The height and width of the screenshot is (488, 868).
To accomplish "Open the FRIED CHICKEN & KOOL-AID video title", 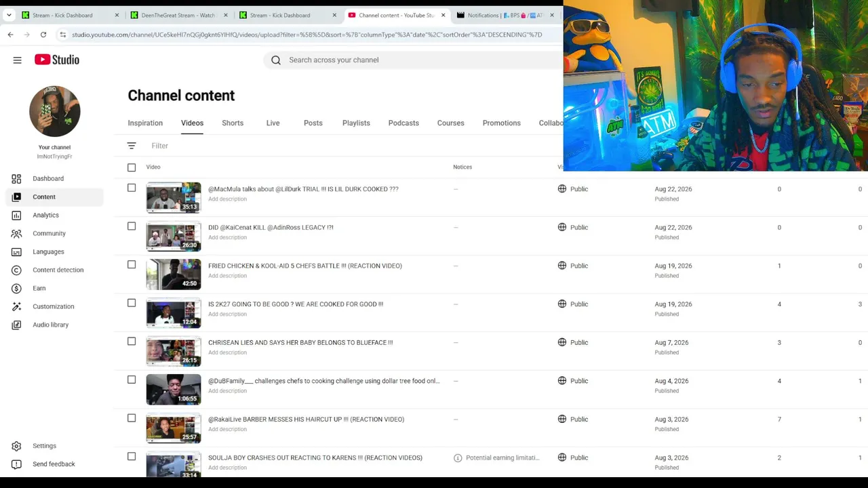I will [x=305, y=266].
